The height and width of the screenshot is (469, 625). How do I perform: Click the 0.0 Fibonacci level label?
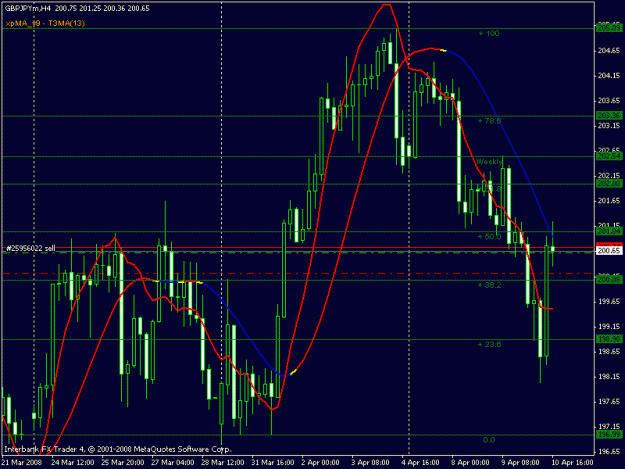pos(489,440)
